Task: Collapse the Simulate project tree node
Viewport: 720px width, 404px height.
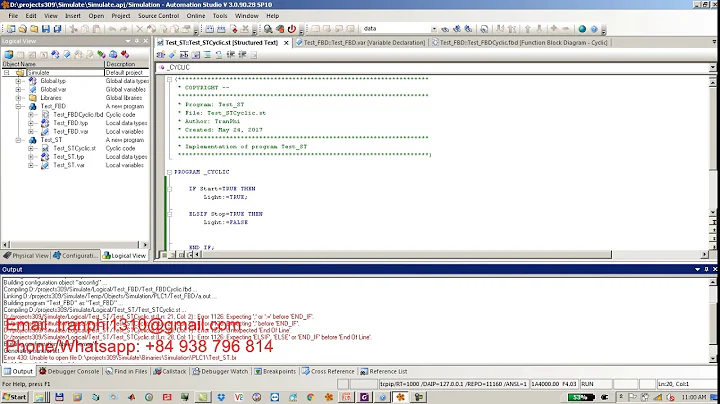Action: click(x=7, y=73)
